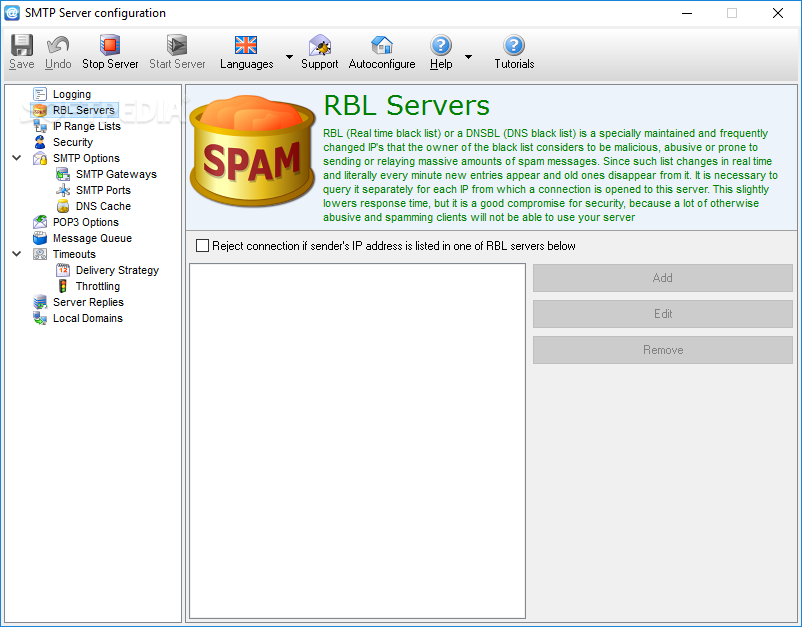Launch Autoconfigure via the house icon
The image size is (802, 627).
382,45
